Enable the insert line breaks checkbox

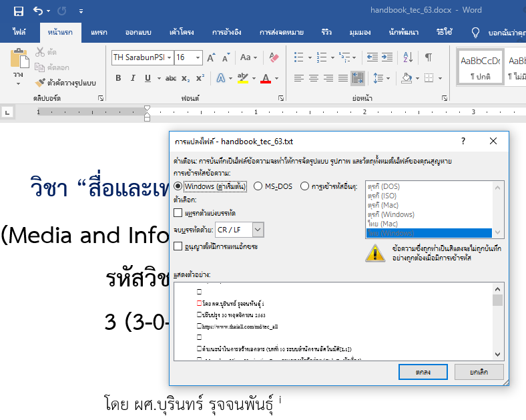click(x=178, y=213)
